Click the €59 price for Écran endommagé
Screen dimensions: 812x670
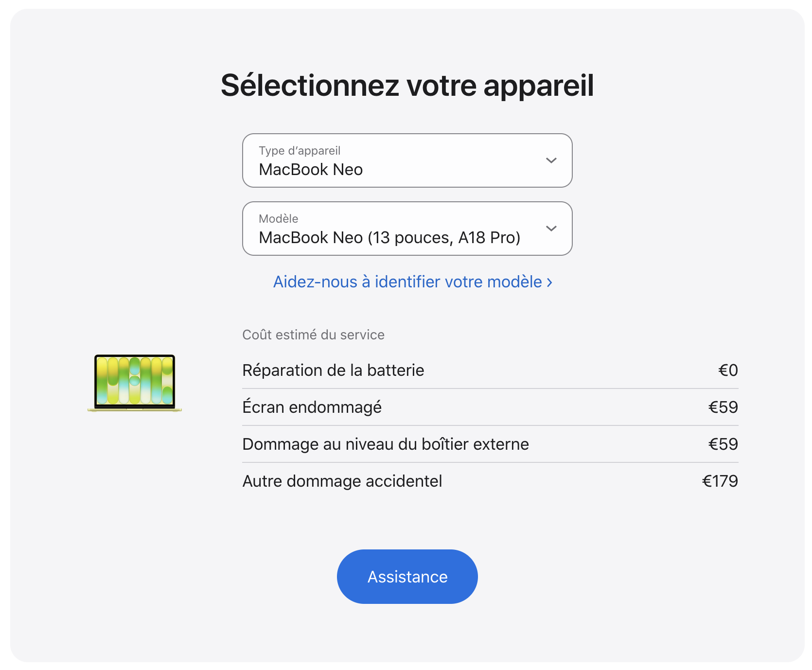coord(723,407)
